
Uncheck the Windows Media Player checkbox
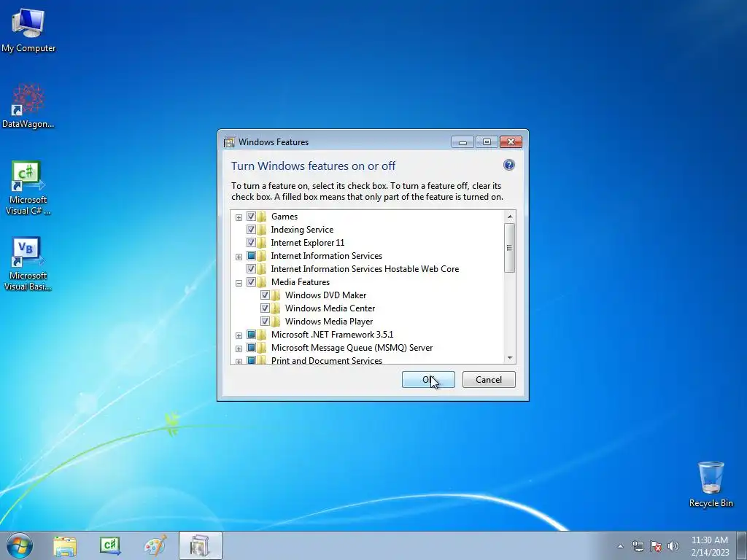[x=265, y=322]
